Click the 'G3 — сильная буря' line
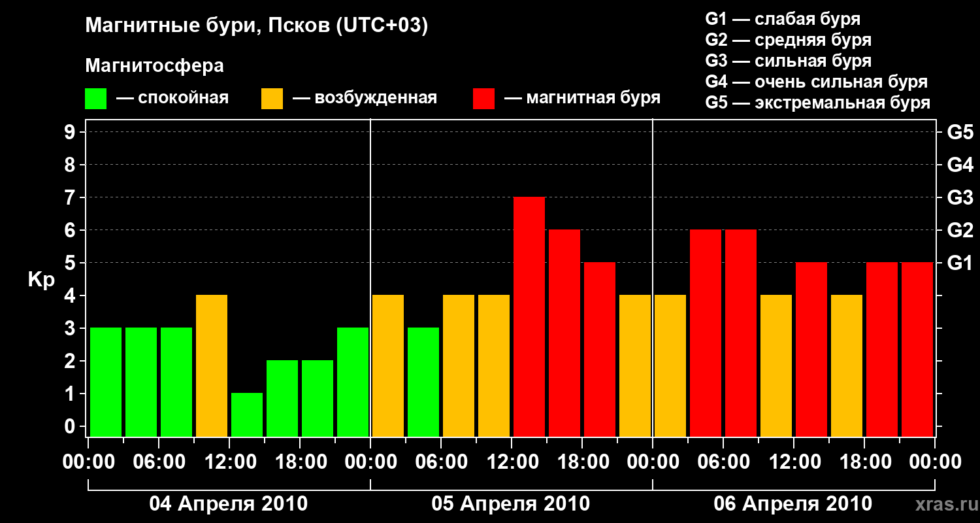Image resolution: width=980 pixels, height=523 pixels. (x=788, y=61)
